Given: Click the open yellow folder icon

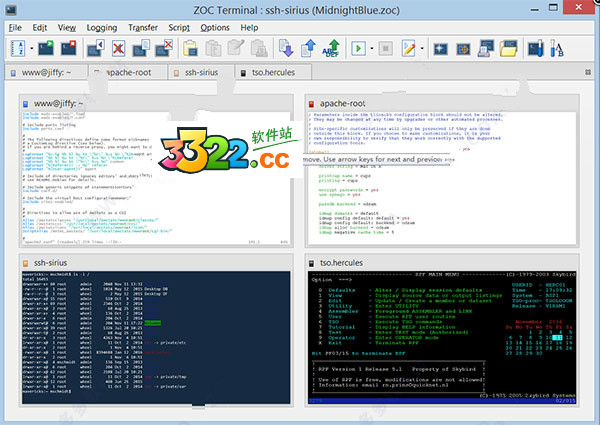Looking at the screenshot, I should pos(509,49).
